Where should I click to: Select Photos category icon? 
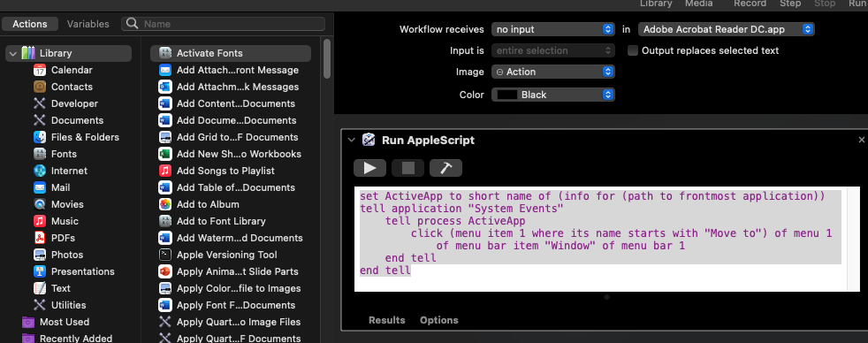click(39, 255)
